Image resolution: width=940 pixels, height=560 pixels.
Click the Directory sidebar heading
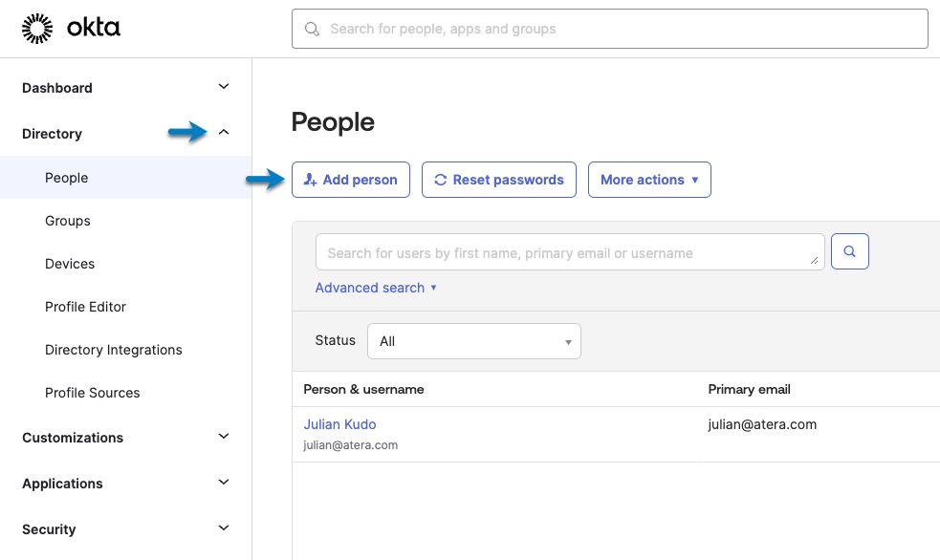53,134
